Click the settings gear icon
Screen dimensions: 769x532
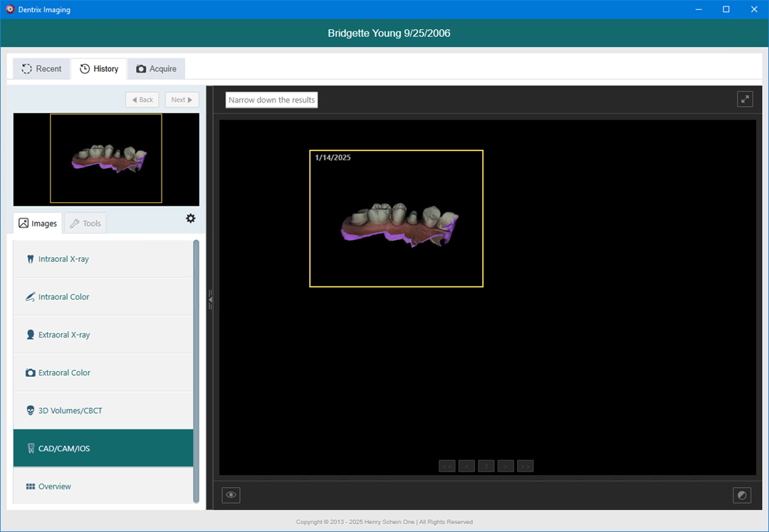[190, 219]
